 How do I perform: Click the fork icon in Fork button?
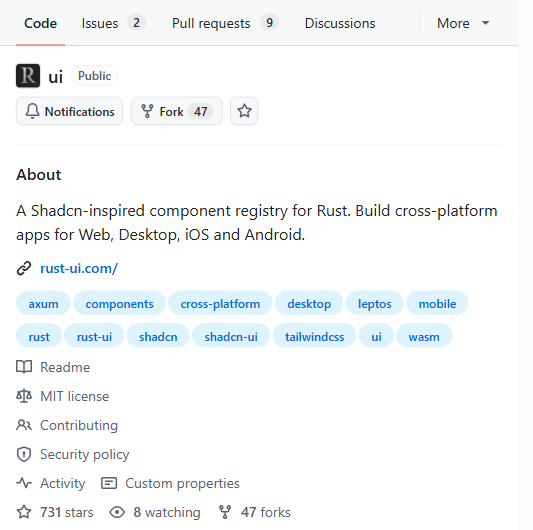tap(147, 111)
